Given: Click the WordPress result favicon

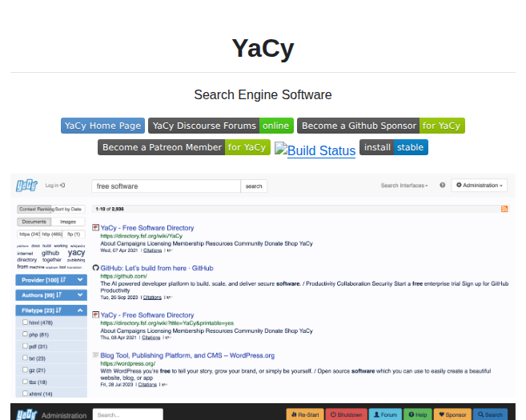Looking at the screenshot, I should click(x=95, y=354).
